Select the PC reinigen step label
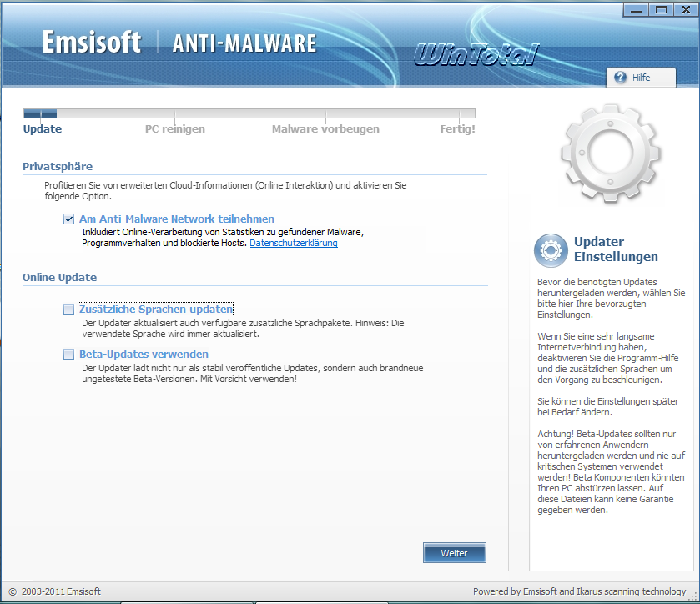The height and width of the screenshot is (604, 700). pos(175,129)
